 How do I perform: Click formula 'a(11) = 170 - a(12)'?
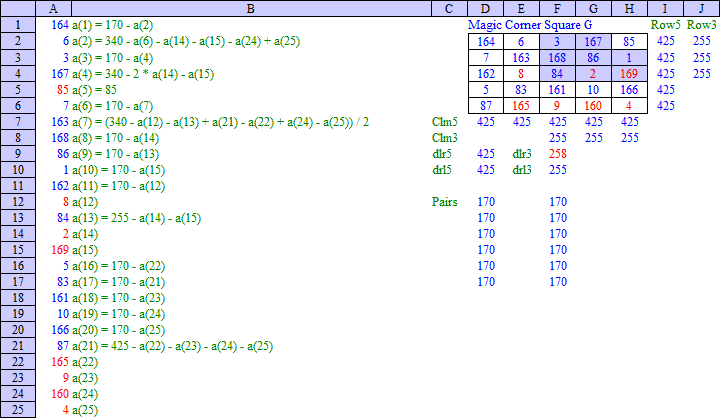tap(119, 186)
